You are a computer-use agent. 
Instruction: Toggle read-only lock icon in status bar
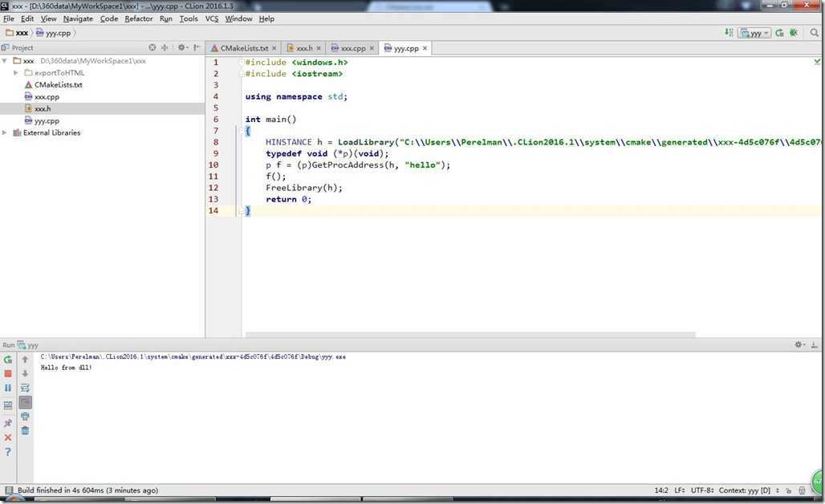pyautogui.click(x=788, y=490)
